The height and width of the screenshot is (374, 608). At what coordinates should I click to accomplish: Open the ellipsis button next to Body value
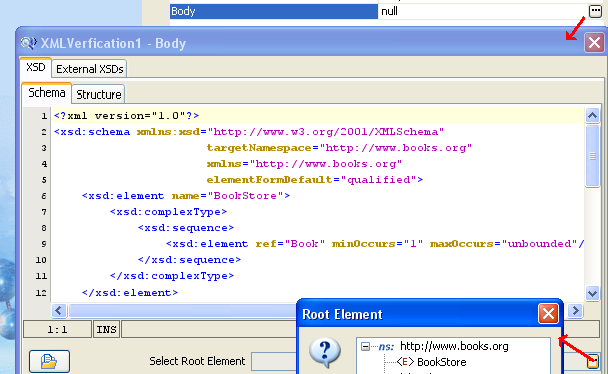click(595, 11)
